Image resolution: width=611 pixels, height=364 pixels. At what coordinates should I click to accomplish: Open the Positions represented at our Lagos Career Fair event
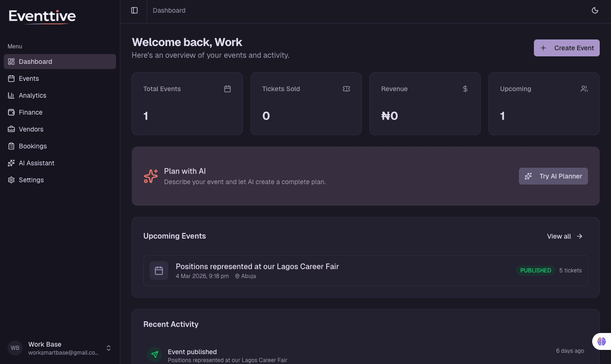coord(257,266)
